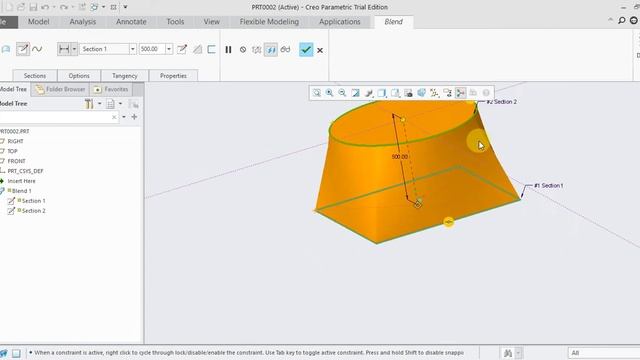Click the Open file icon in quick access toolbar

[x=21, y=7]
